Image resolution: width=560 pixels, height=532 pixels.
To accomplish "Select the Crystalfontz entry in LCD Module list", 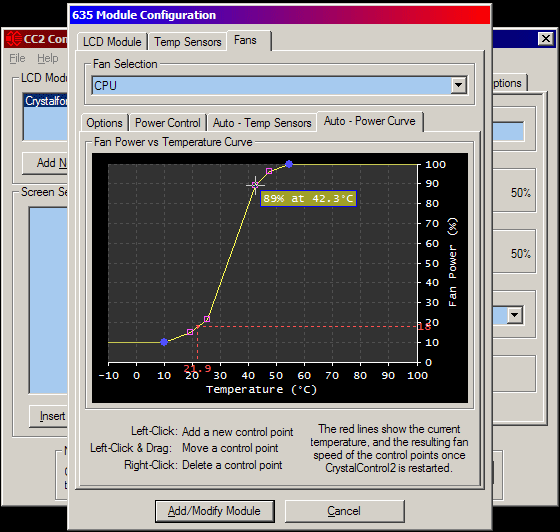I will tap(46, 101).
